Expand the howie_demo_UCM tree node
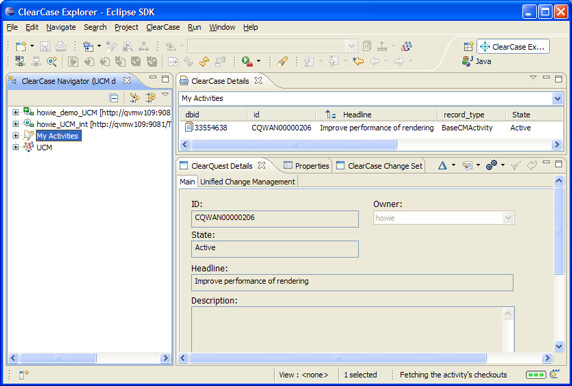 (x=15, y=112)
